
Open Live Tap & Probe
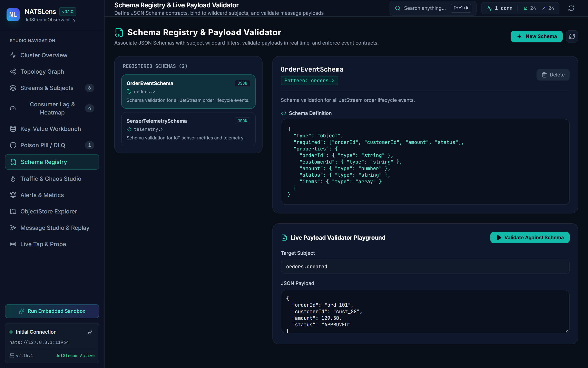pos(52,244)
